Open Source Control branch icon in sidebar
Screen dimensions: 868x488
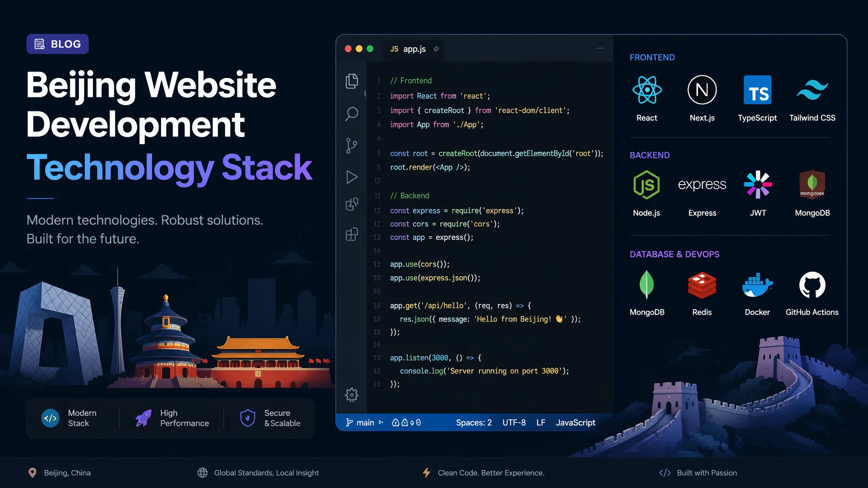coord(351,146)
